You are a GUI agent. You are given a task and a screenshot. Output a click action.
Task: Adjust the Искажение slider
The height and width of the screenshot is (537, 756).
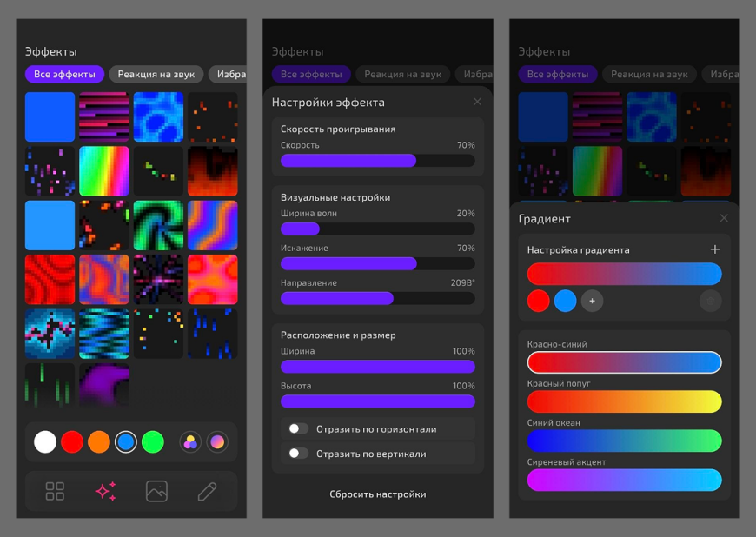[377, 263]
